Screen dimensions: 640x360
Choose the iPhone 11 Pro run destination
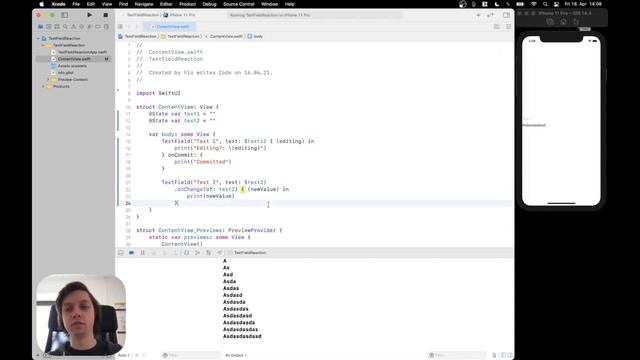coord(180,15)
